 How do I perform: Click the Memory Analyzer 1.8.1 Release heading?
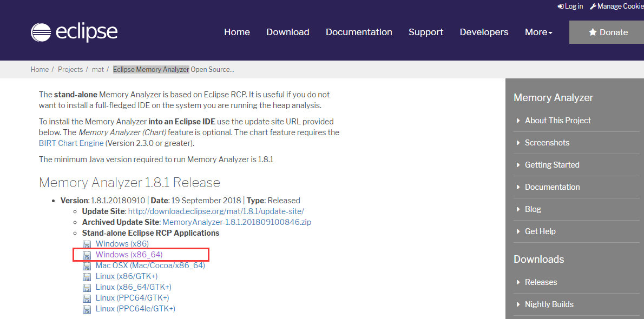click(129, 182)
